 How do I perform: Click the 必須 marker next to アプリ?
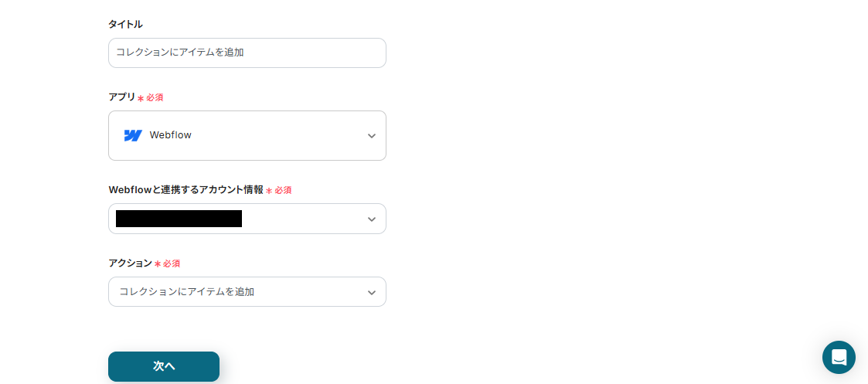(155, 97)
